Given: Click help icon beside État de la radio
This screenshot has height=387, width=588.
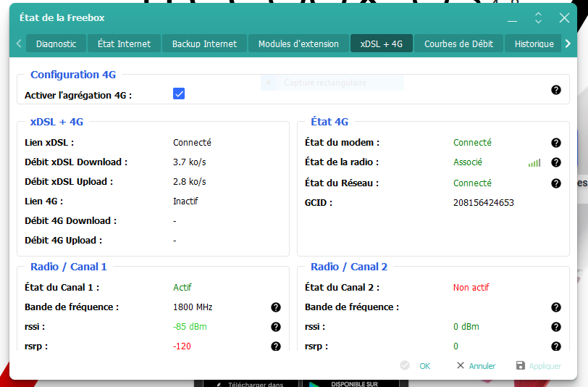Looking at the screenshot, I should coord(556,162).
